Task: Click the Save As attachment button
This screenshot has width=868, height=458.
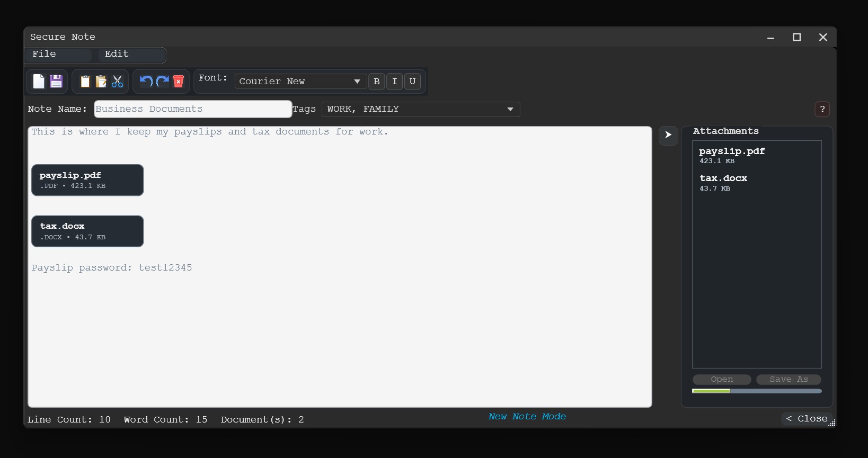Action: [789, 380]
